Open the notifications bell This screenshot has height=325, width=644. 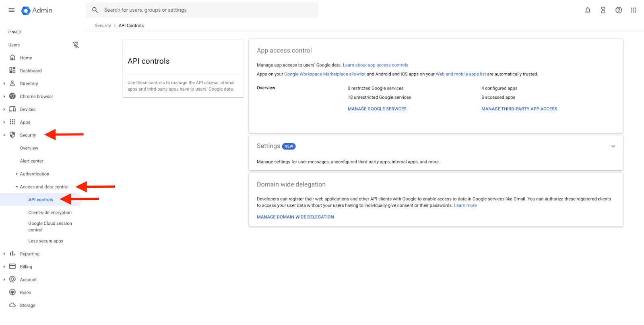pyautogui.click(x=588, y=10)
